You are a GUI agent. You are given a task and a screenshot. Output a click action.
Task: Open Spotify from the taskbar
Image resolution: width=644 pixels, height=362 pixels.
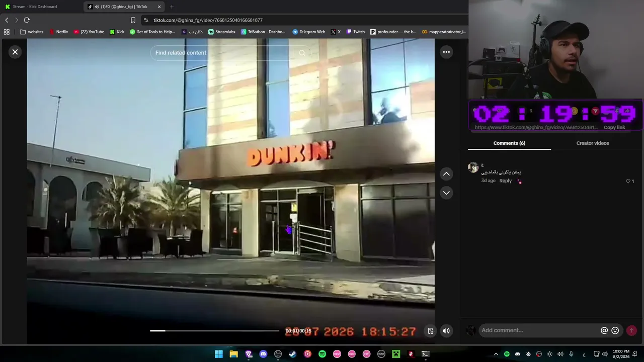point(322,354)
